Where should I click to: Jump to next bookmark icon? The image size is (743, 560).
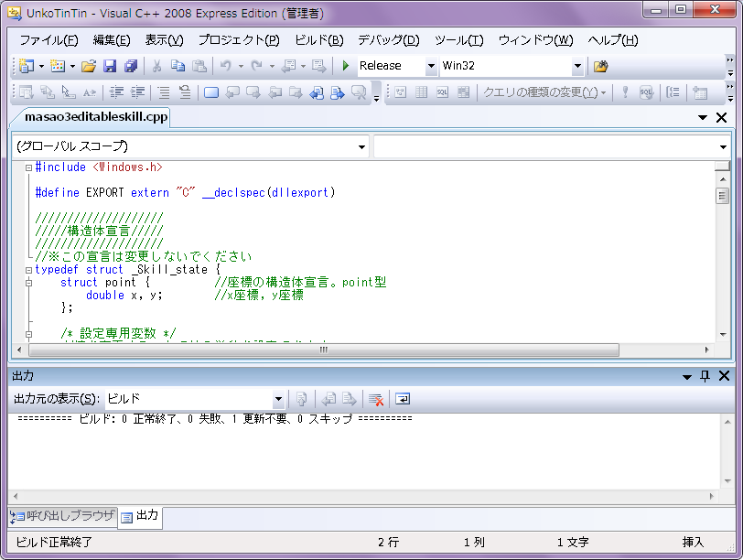(x=253, y=92)
